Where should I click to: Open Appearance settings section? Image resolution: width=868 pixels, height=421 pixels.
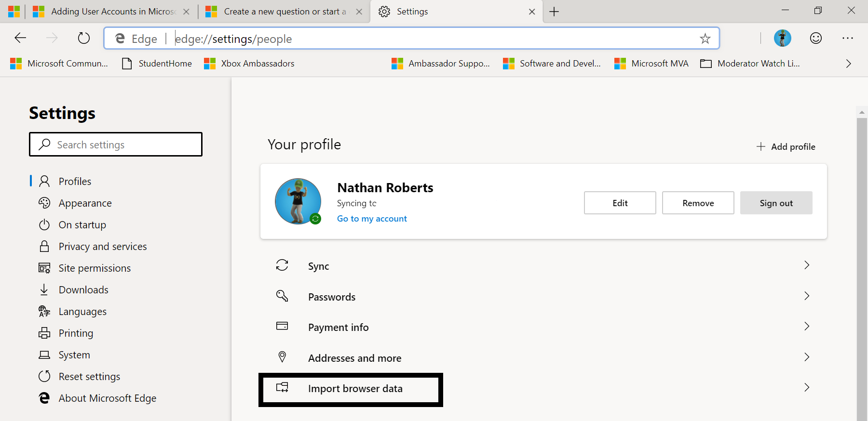coord(85,203)
